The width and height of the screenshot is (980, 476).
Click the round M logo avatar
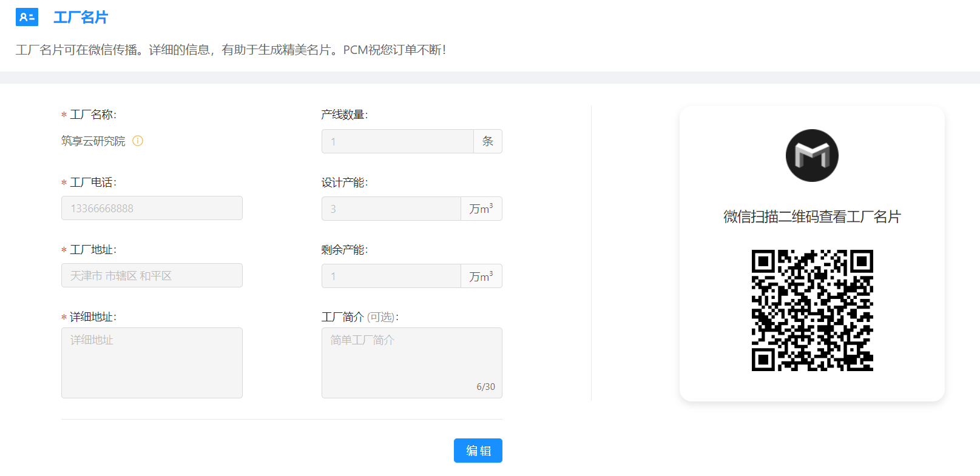(812, 155)
